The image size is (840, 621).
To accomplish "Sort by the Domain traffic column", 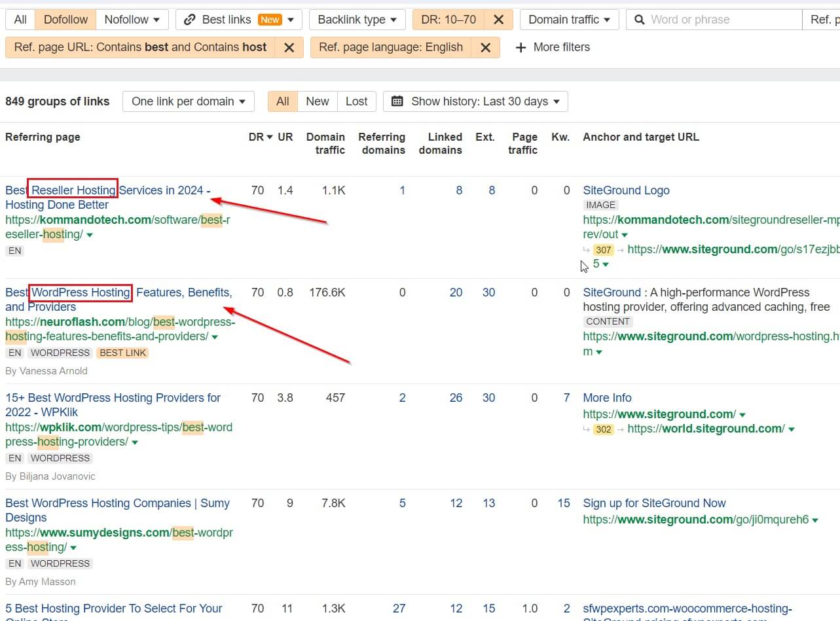I will tap(325, 143).
